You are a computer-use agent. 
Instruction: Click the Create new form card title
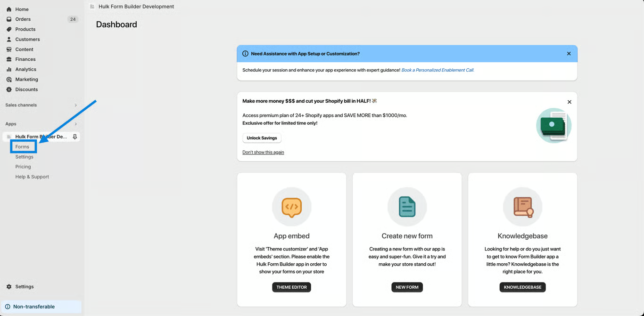point(407,236)
